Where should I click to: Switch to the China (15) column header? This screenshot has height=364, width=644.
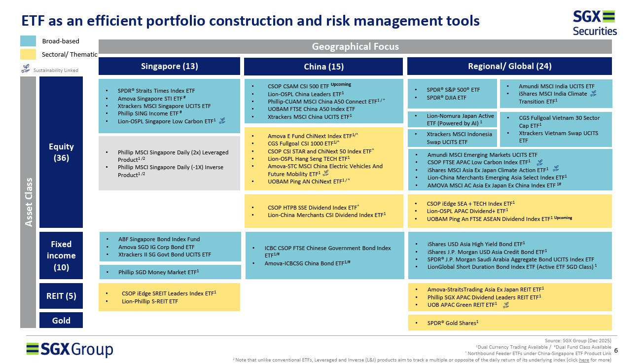(323, 67)
